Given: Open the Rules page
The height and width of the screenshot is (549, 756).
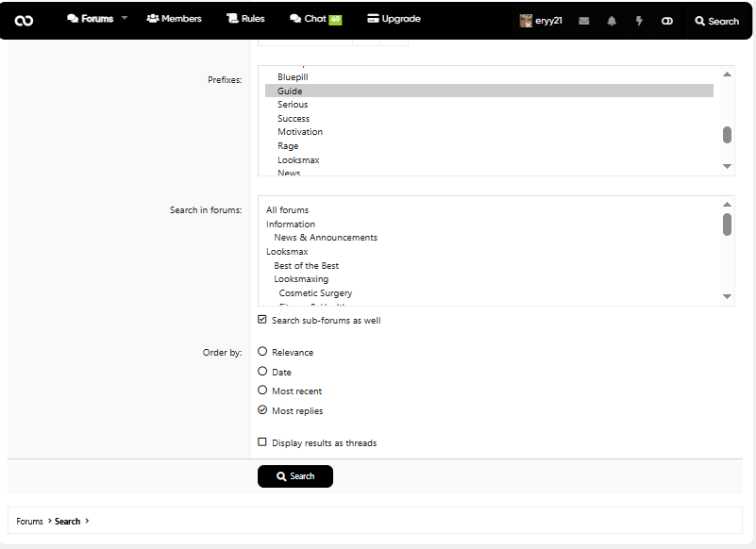Looking at the screenshot, I should (x=246, y=18).
